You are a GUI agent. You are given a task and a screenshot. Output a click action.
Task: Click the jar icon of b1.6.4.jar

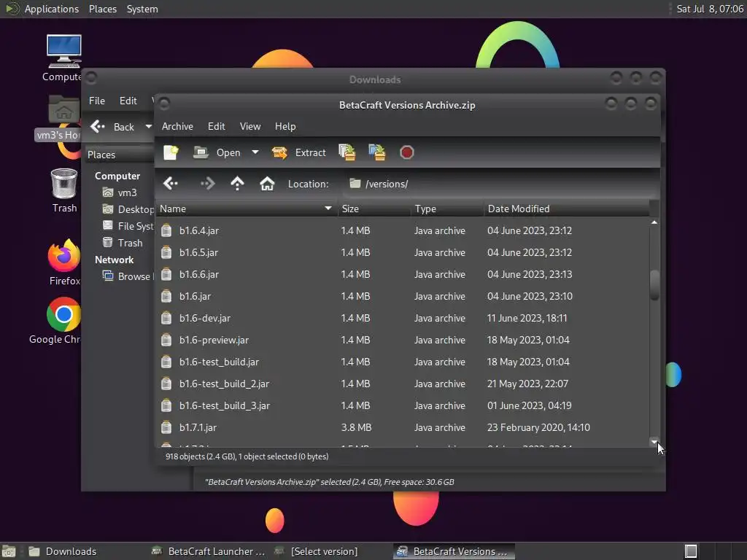166,230
